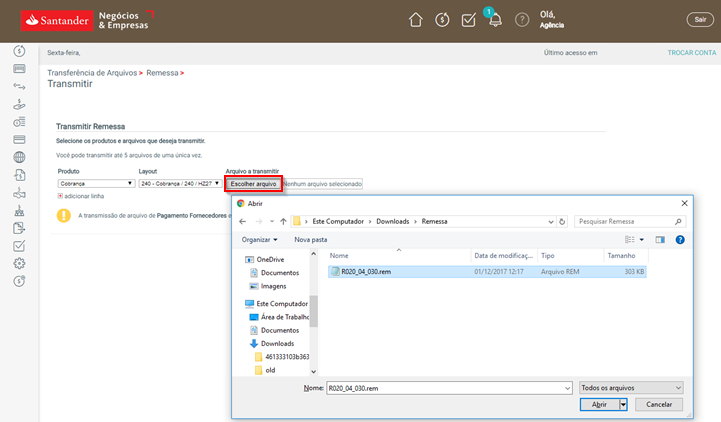Go to home via house icon
This screenshot has width=721, height=422.
tap(416, 20)
